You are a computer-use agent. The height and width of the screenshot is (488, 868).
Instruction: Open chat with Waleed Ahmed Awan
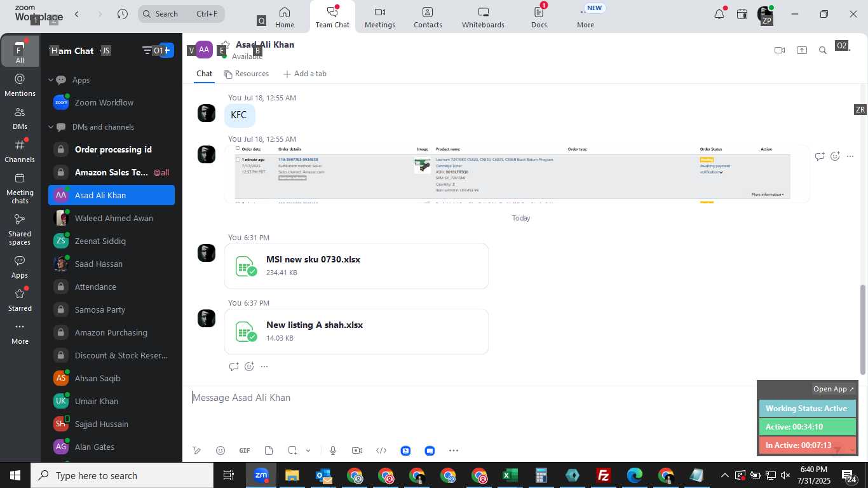pyautogui.click(x=111, y=218)
